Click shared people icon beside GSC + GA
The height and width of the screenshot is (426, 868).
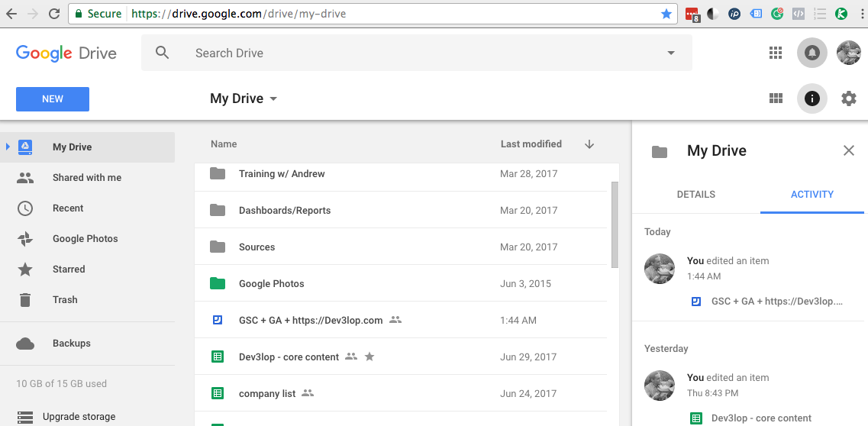tap(395, 320)
